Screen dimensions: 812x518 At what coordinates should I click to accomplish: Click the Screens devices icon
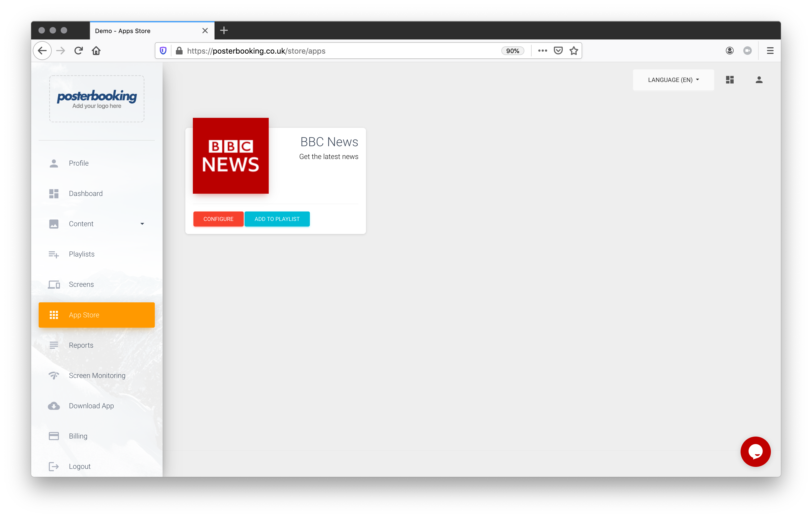[54, 285]
